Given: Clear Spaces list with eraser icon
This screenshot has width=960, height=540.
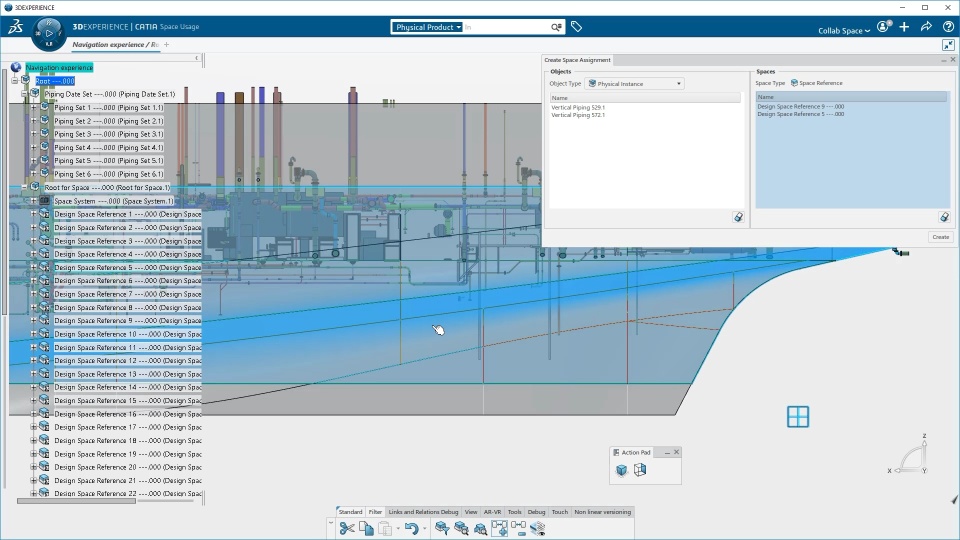Looking at the screenshot, I should click(944, 217).
